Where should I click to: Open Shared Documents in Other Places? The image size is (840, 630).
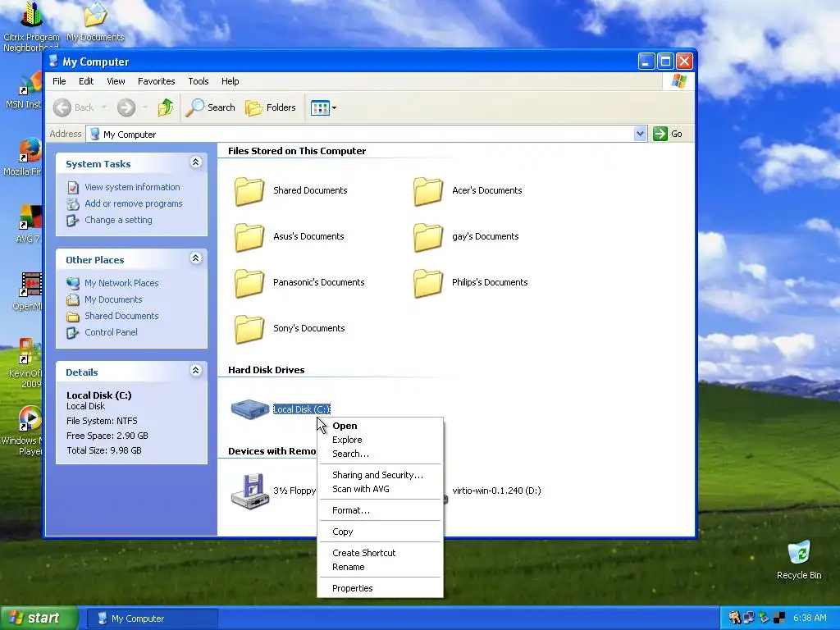tap(121, 316)
